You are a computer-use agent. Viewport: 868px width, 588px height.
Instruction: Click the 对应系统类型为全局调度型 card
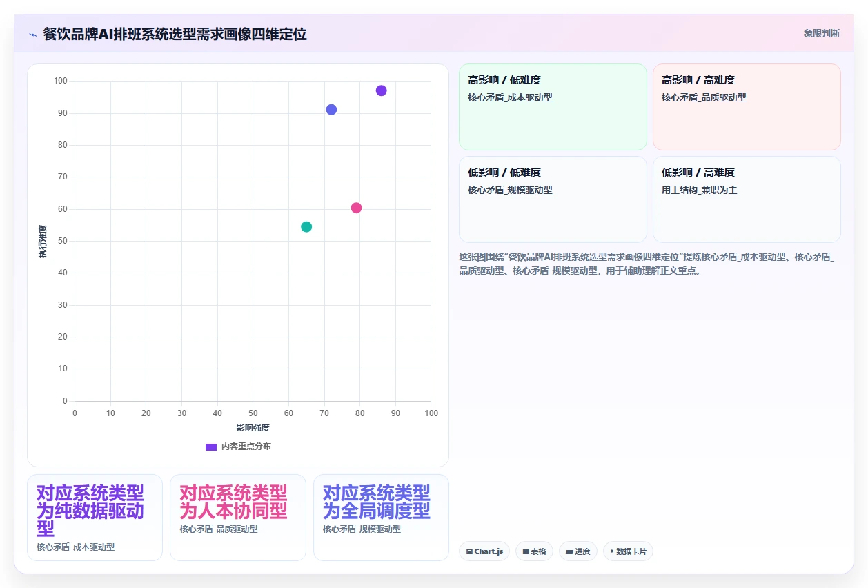[x=381, y=518]
